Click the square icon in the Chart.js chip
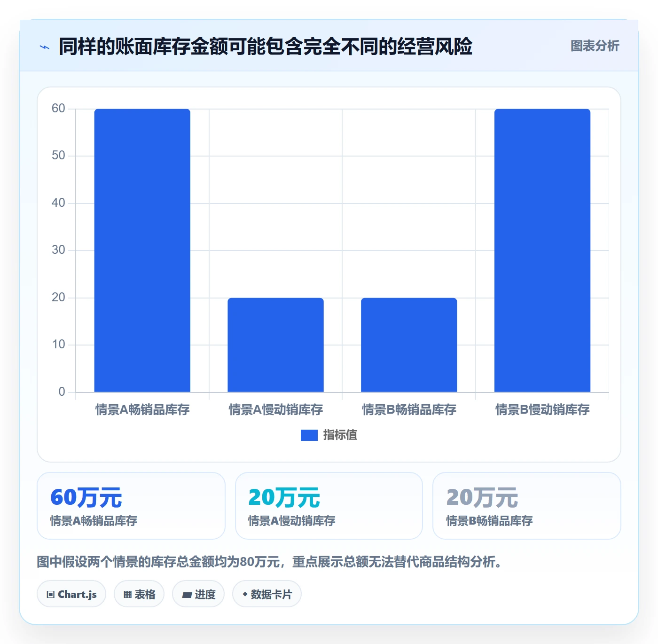 (51, 595)
